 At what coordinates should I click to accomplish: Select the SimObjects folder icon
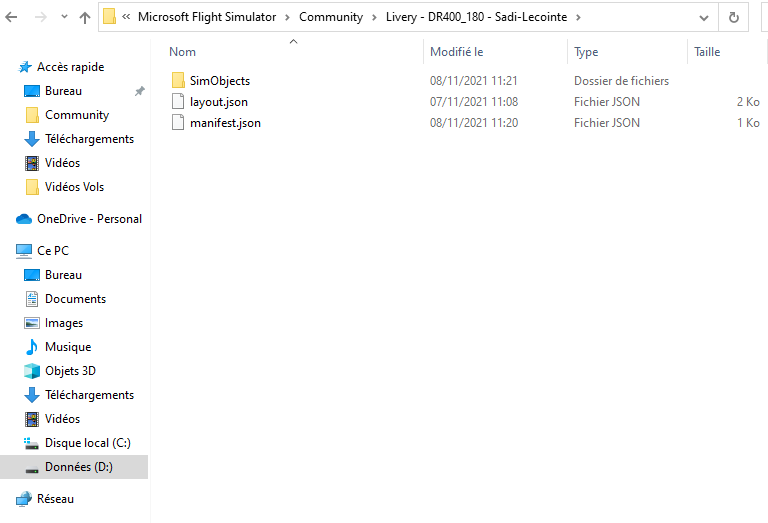(x=178, y=80)
